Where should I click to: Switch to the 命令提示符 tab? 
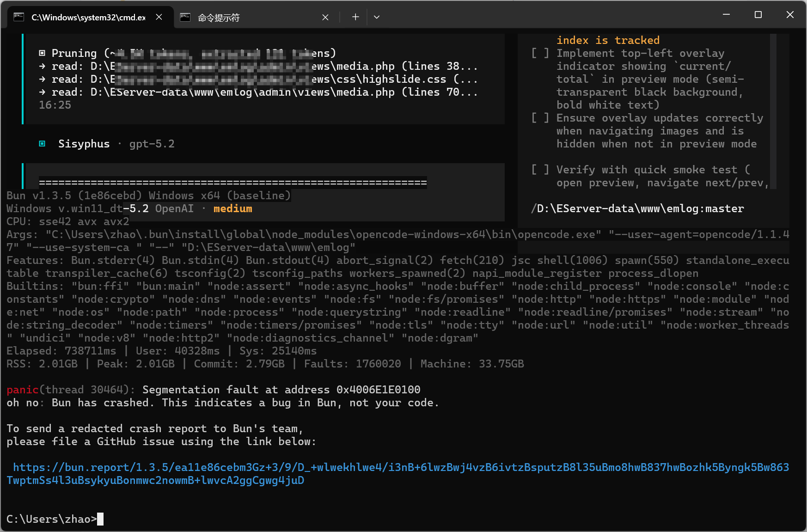[x=250, y=17]
